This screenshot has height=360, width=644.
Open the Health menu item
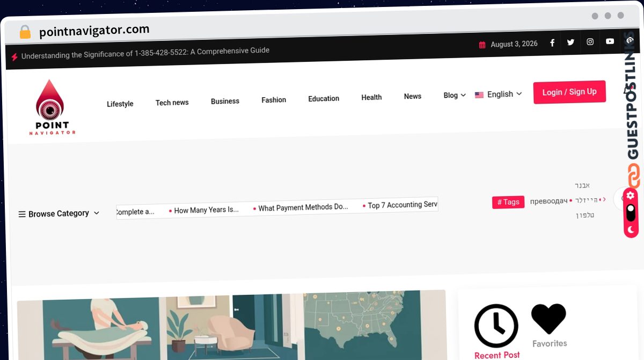pyautogui.click(x=371, y=97)
